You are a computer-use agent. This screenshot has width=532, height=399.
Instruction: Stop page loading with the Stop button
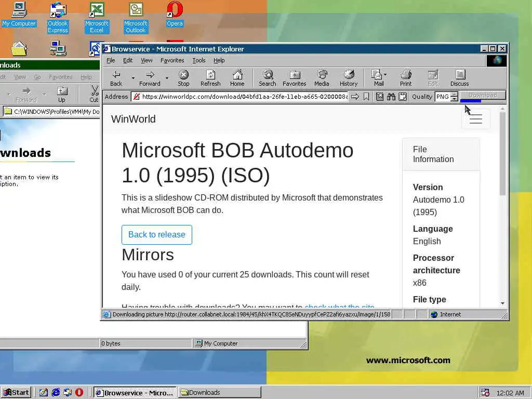183,78
